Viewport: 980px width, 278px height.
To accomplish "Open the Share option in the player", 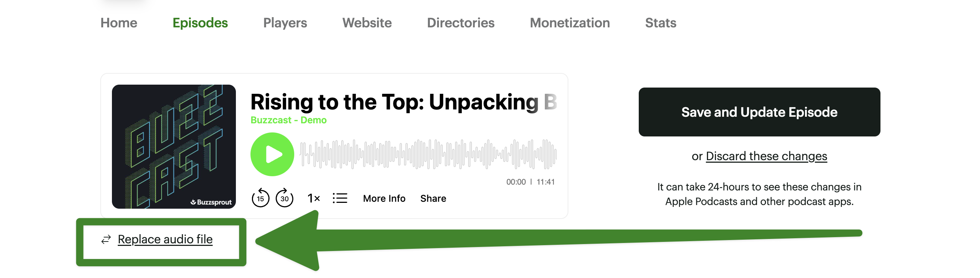I will point(433,198).
